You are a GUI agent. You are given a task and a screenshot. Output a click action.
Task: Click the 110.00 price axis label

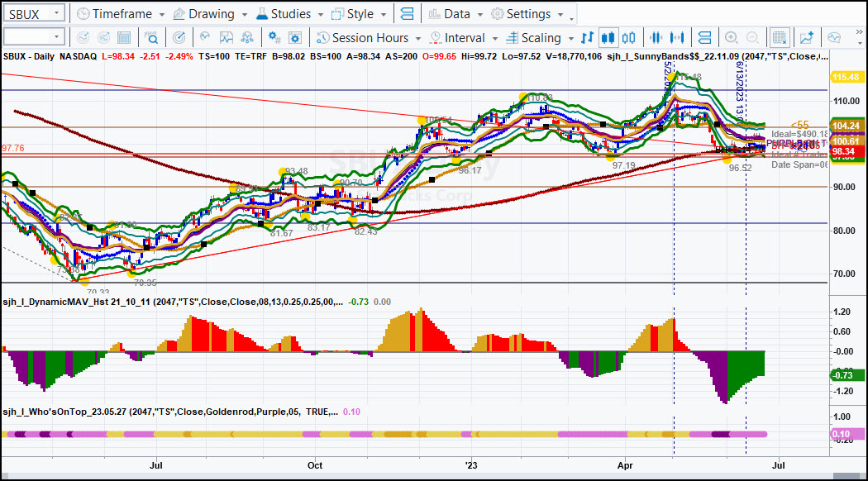pyautogui.click(x=847, y=102)
